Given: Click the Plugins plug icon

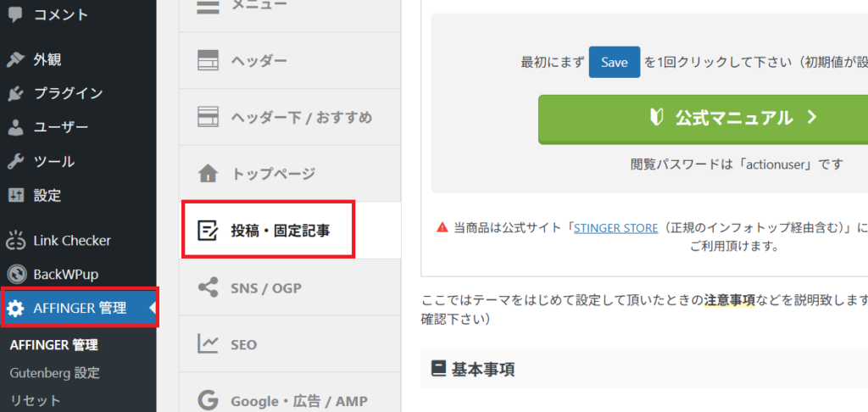Looking at the screenshot, I should 15,93.
